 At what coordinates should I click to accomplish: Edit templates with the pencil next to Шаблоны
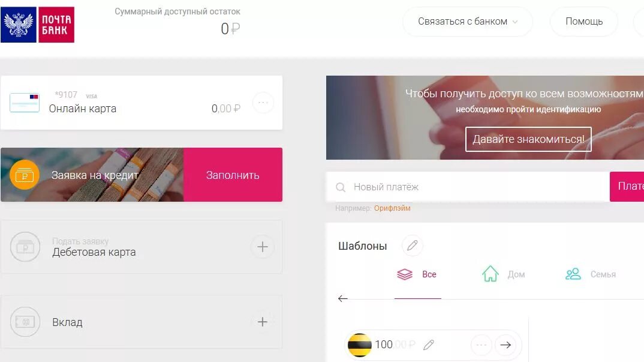(413, 246)
